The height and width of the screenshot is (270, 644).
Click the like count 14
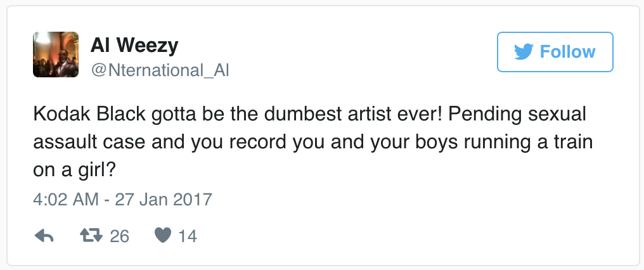[187, 236]
